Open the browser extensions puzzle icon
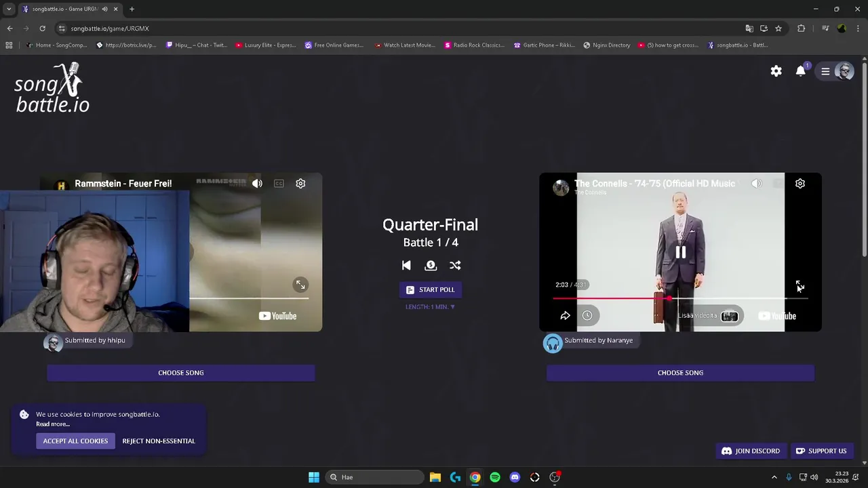Screen dimensions: 868x488 coord(801,28)
